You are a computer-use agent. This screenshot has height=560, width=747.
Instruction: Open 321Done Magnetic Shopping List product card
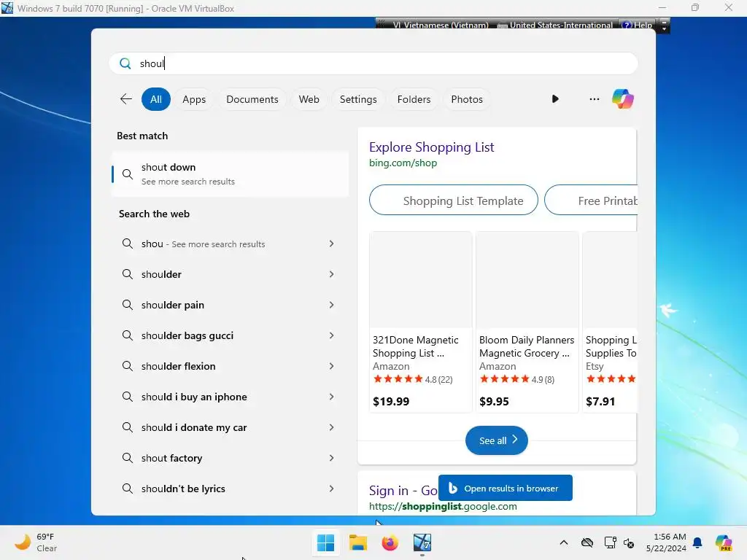[421, 322]
